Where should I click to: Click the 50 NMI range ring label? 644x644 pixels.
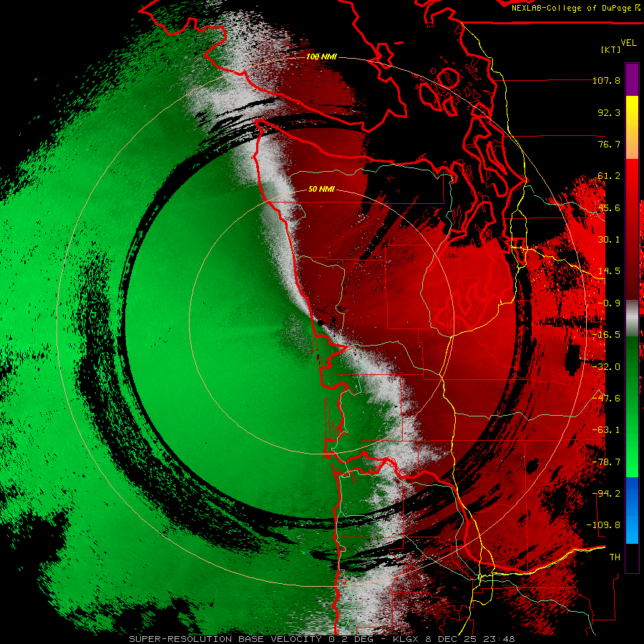click(x=321, y=190)
